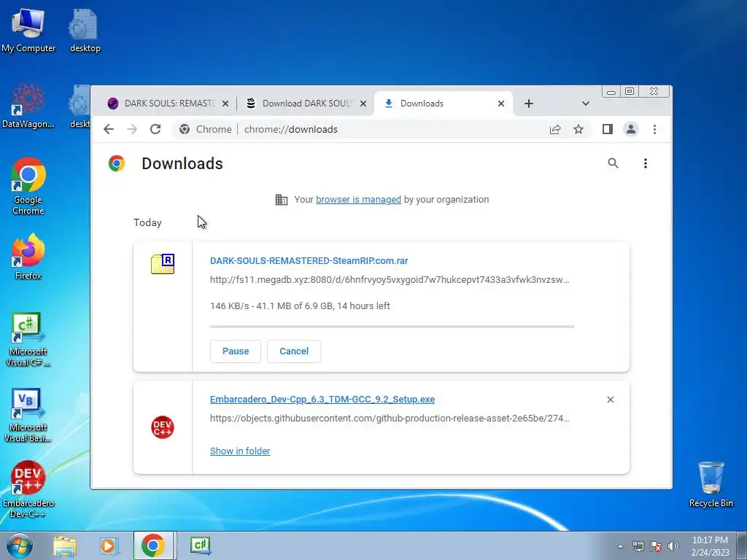Click the Dark Souls download progress bar

392,327
